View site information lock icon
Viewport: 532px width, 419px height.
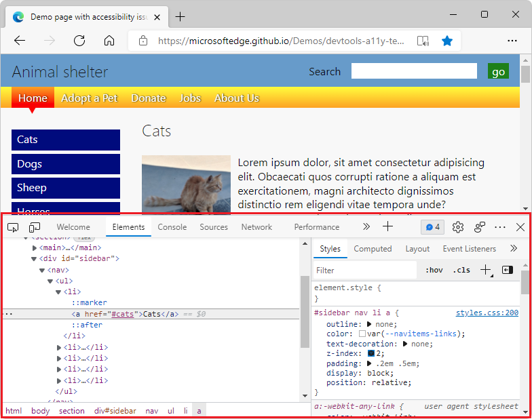(142, 41)
